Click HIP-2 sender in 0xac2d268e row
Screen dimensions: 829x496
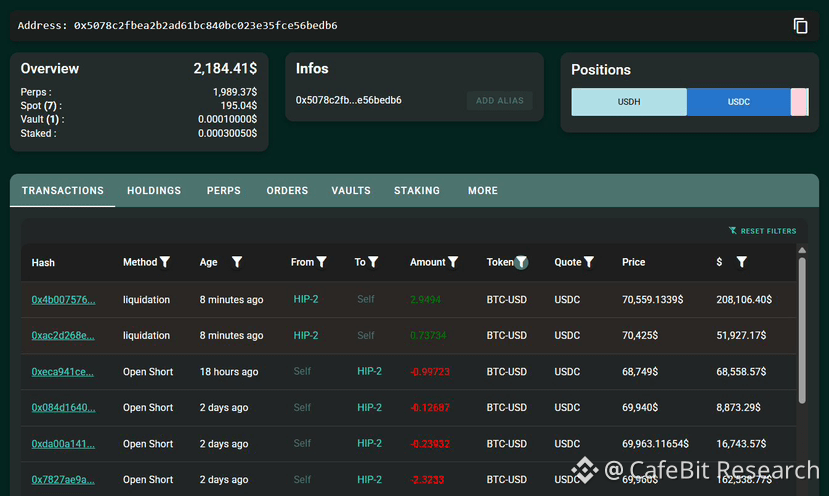pyautogui.click(x=306, y=335)
